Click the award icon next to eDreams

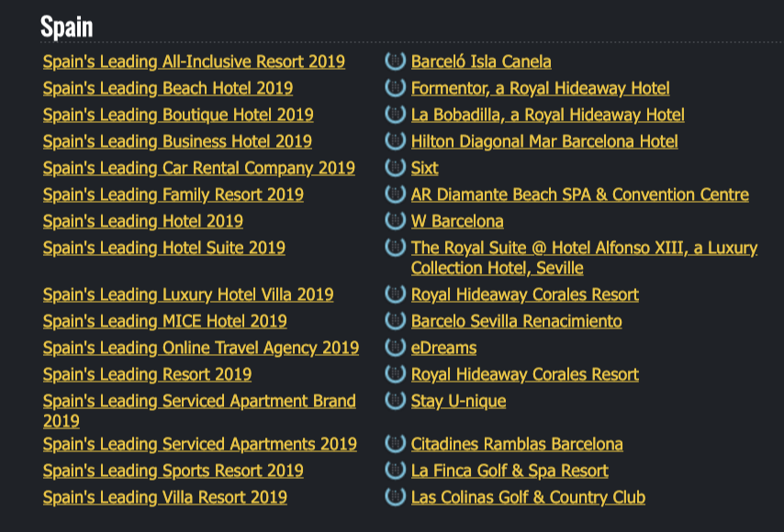tap(395, 347)
